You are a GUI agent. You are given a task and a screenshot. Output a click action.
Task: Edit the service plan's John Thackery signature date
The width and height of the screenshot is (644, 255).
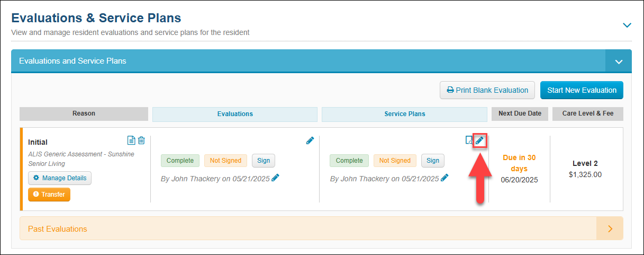445,178
